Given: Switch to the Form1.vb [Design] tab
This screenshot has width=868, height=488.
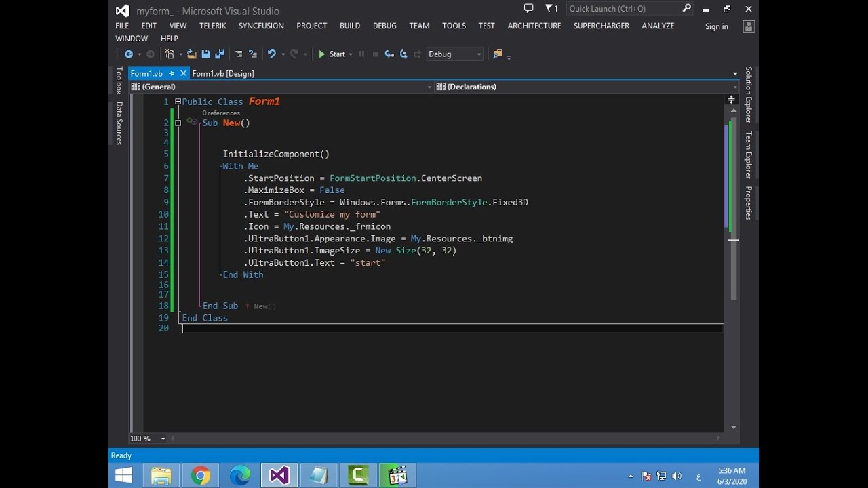Looking at the screenshot, I should (x=223, y=73).
